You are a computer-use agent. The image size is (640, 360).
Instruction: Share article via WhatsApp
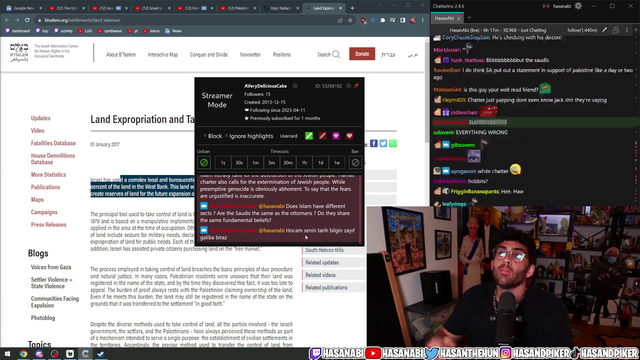(x=393, y=143)
